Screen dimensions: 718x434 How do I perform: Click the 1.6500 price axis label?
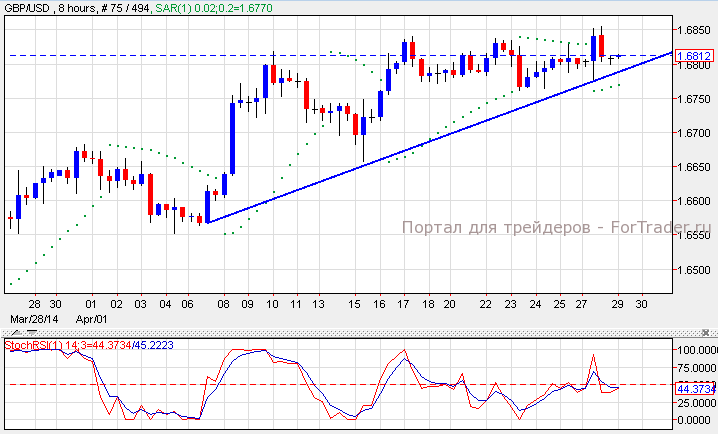pos(694,270)
